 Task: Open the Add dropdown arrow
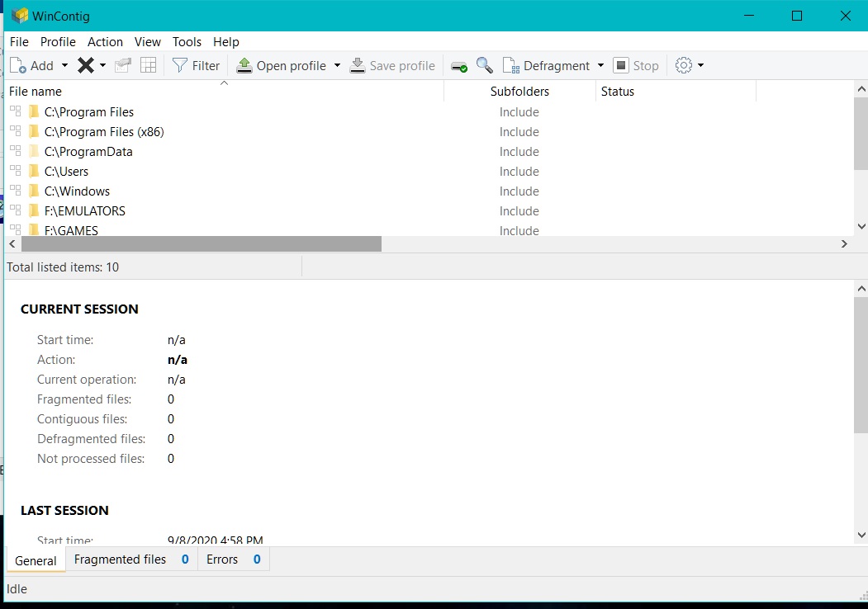[x=64, y=65]
